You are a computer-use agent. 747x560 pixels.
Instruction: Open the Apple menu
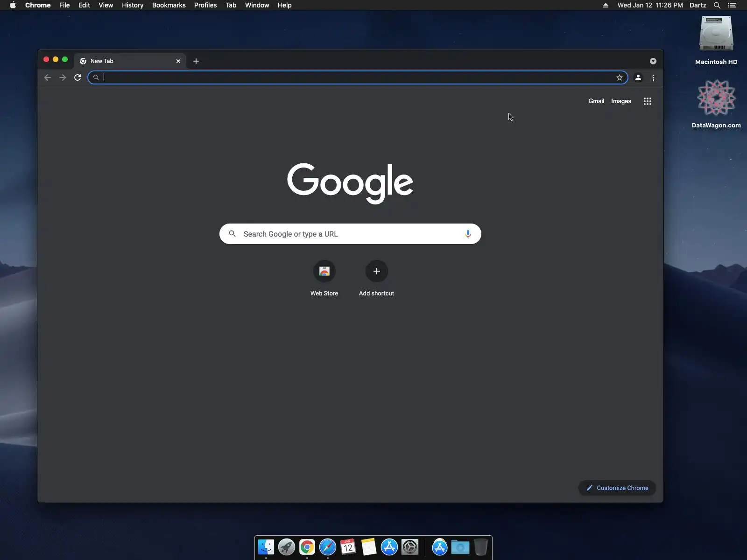(13, 5)
